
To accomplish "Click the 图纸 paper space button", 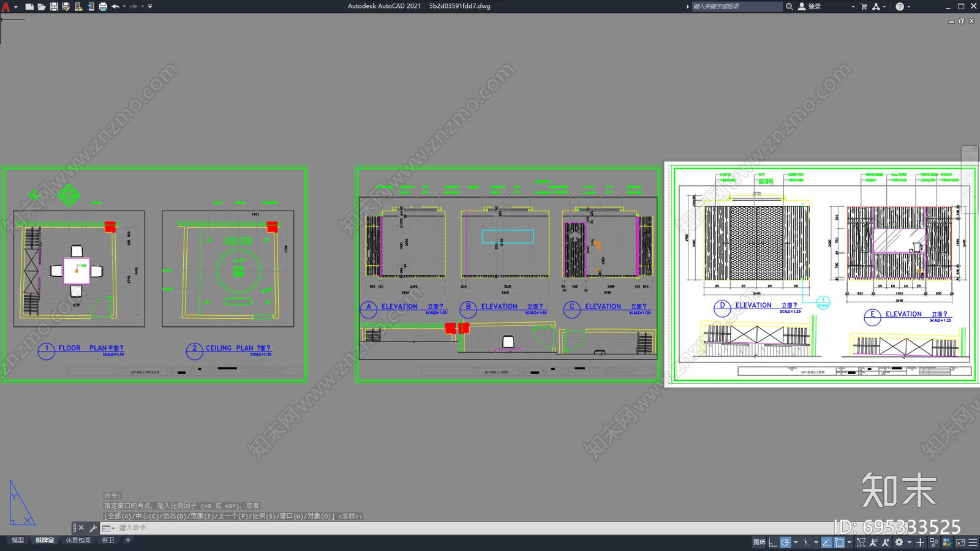I will 759,542.
